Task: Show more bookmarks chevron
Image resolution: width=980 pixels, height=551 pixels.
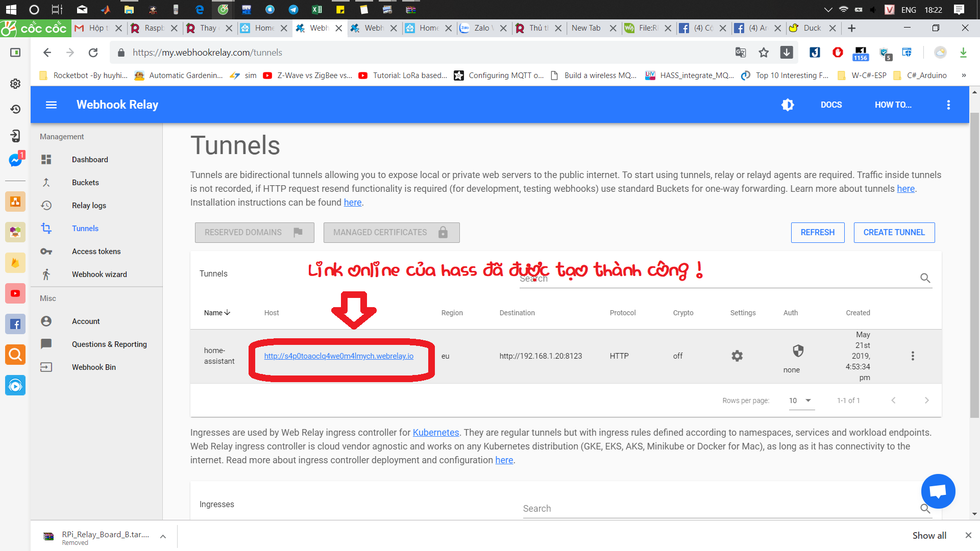Action: [964, 76]
